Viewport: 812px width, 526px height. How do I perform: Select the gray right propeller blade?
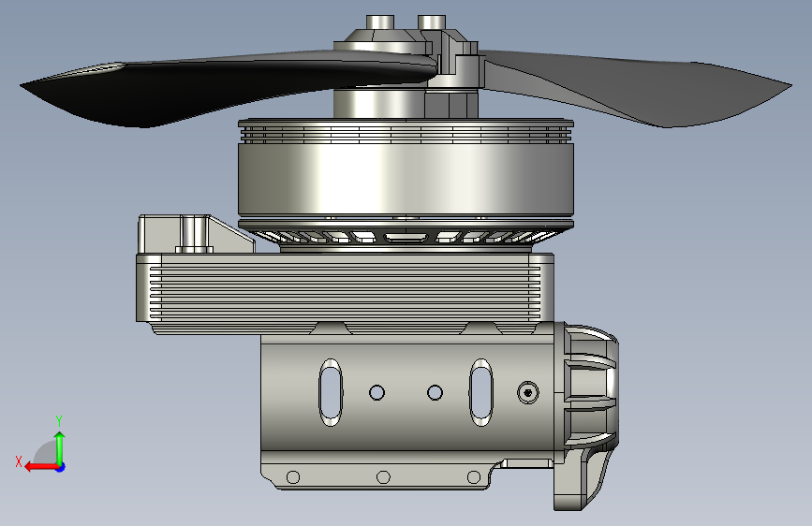coord(637,88)
